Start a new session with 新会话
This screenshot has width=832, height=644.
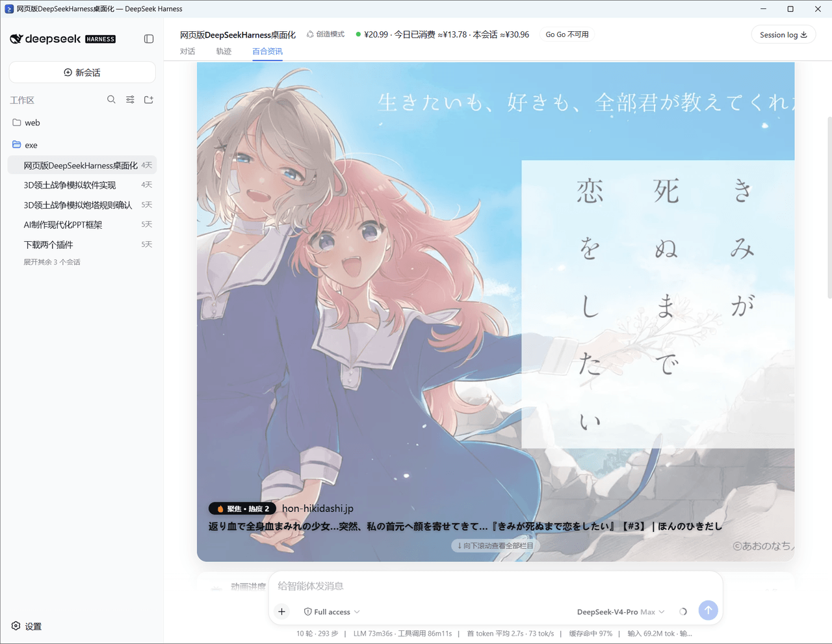[x=83, y=72]
